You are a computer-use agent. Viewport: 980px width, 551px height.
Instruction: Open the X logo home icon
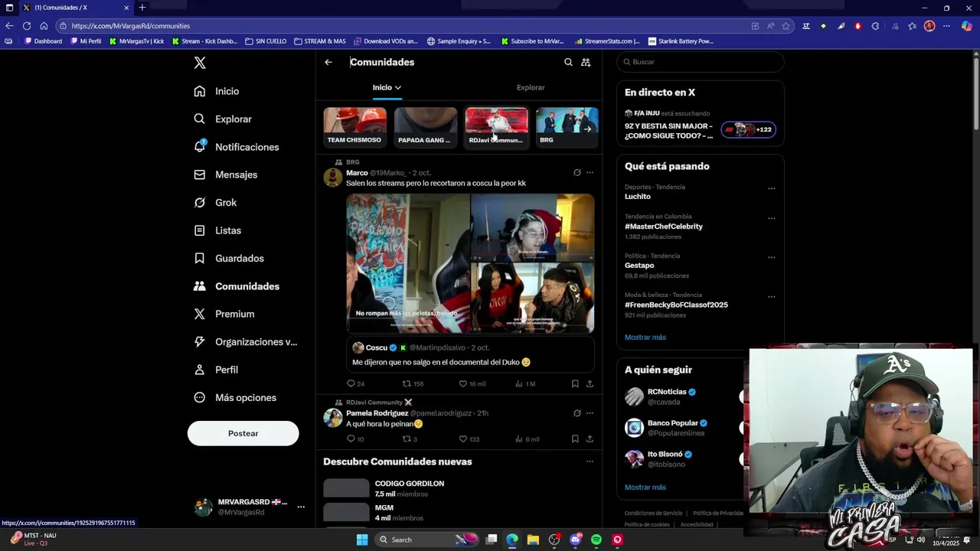(x=200, y=63)
